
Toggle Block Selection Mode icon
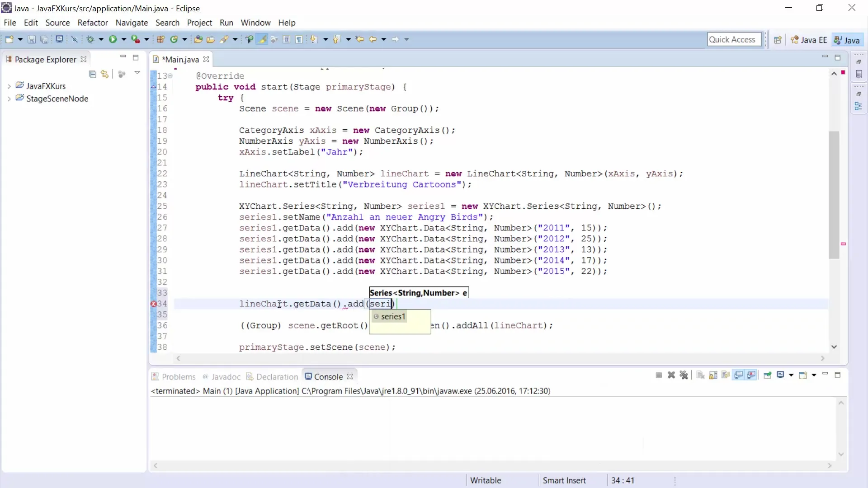click(287, 40)
